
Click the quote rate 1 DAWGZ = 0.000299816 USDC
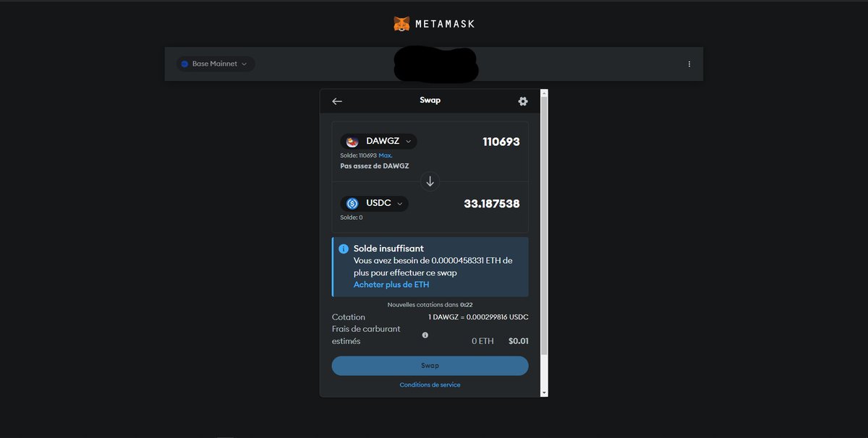click(478, 317)
